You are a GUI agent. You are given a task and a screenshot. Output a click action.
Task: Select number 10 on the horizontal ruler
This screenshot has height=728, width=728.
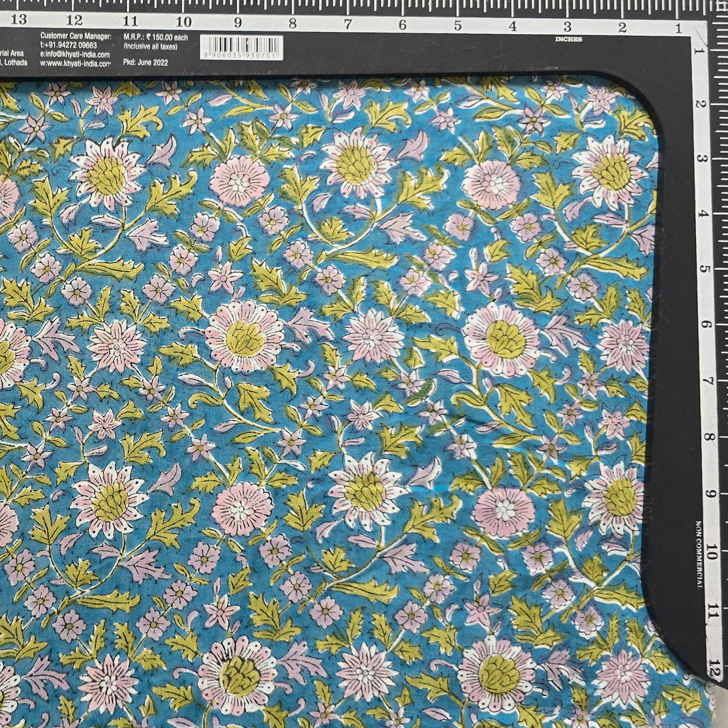pos(184,21)
